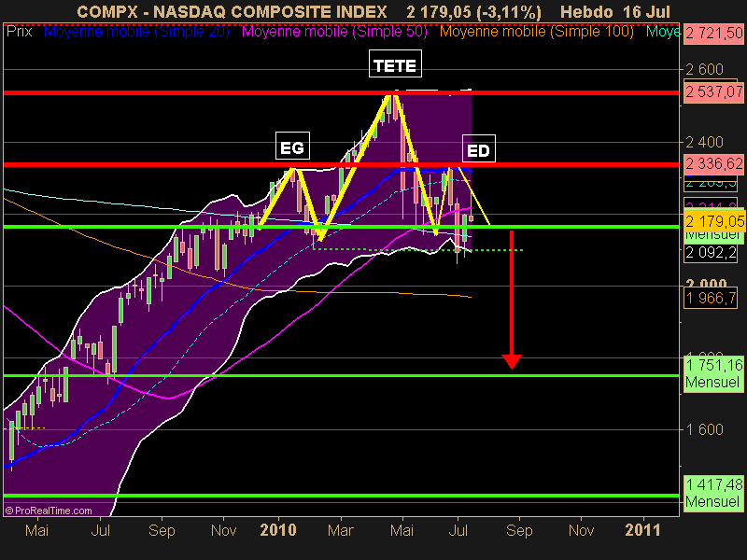The height and width of the screenshot is (560, 747).
Task: Click the 2 400 axis price level
Action: 704,142
